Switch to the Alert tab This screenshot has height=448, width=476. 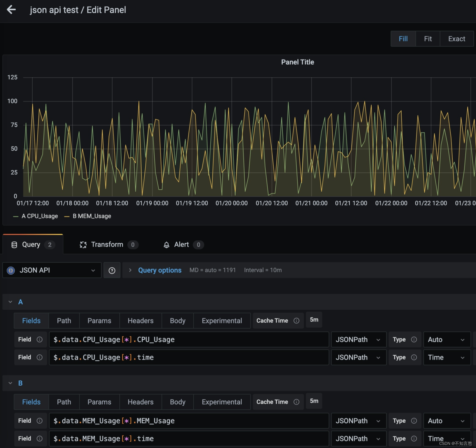click(x=184, y=245)
